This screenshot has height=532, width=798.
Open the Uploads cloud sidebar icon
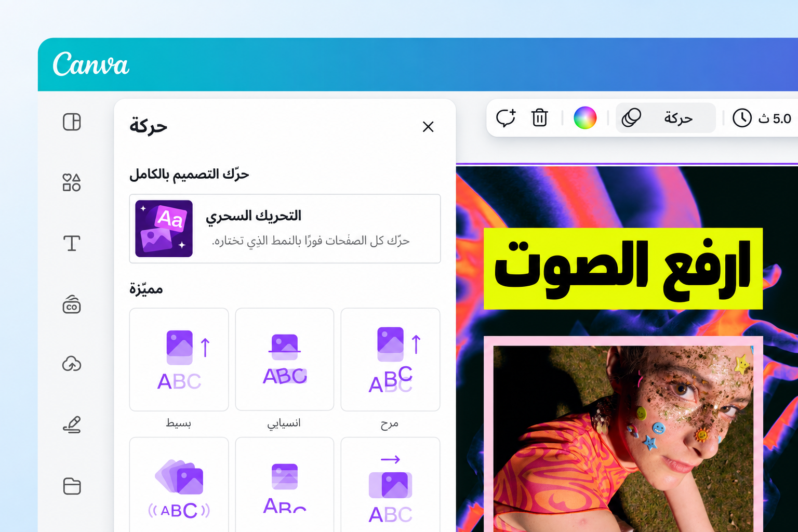point(72,364)
